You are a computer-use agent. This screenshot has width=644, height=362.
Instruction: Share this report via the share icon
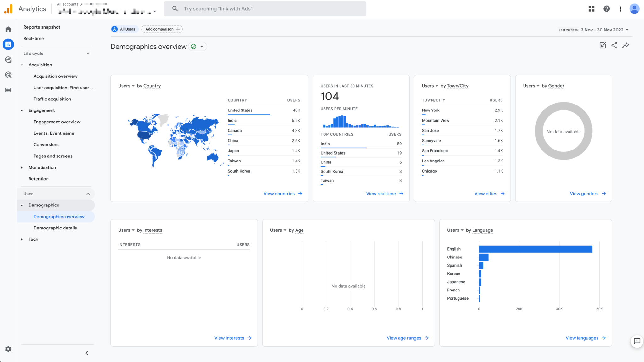pyautogui.click(x=614, y=45)
